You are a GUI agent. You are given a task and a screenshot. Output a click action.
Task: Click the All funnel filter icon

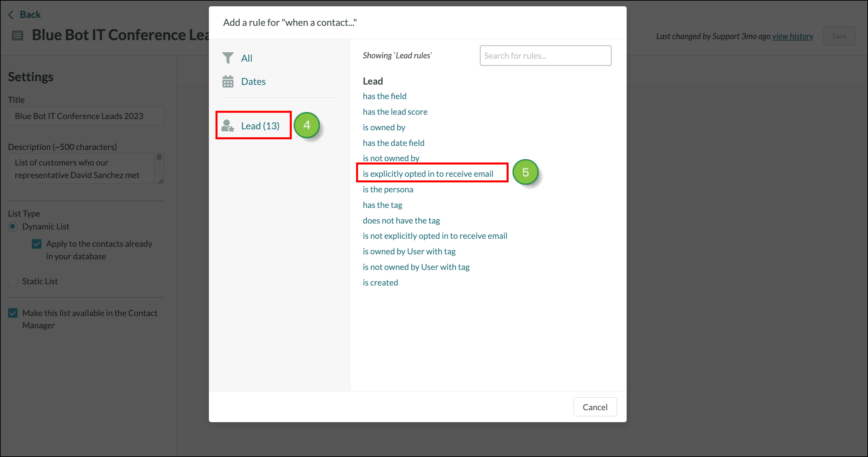click(x=228, y=58)
